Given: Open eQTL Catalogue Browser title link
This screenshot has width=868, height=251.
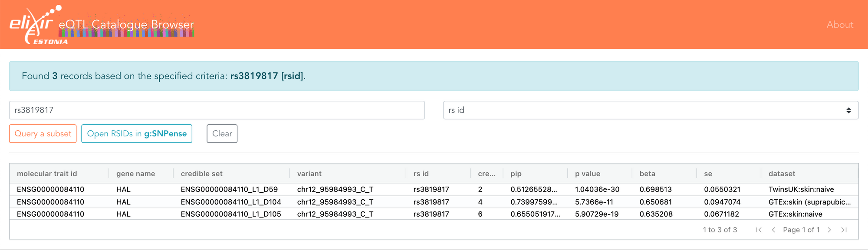Looking at the screenshot, I should coord(126,25).
